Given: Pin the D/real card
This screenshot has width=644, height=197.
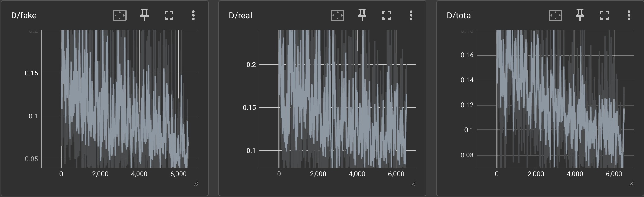Looking at the screenshot, I should pyautogui.click(x=362, y=15).
